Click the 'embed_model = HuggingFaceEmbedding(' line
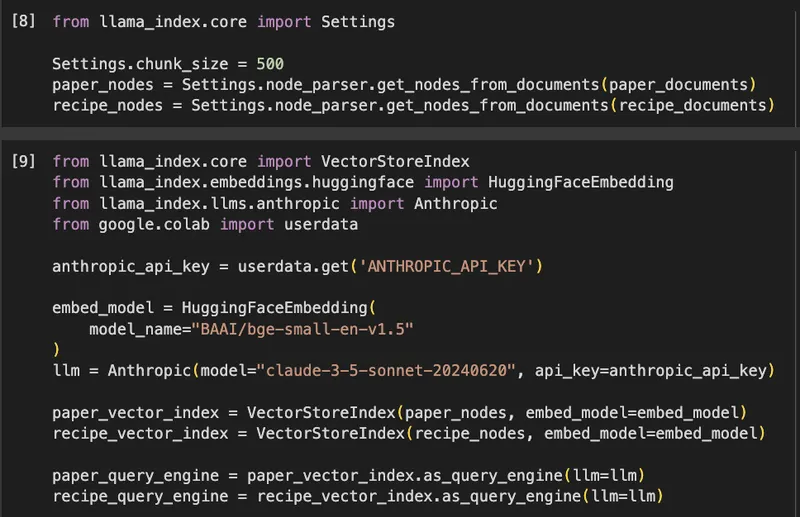Image resolution: width=800 pixels, height=517 pixels. 214,308
